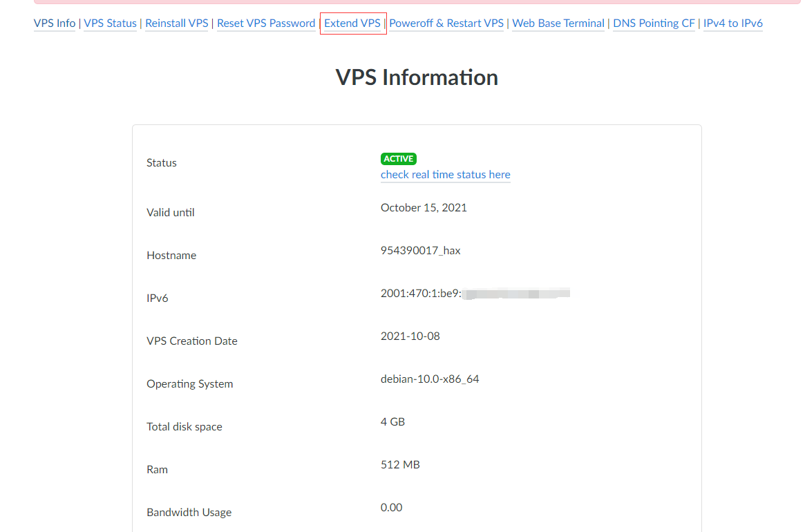
Task: Click the hostname value 954390017_hax
Action: (420, 251)
